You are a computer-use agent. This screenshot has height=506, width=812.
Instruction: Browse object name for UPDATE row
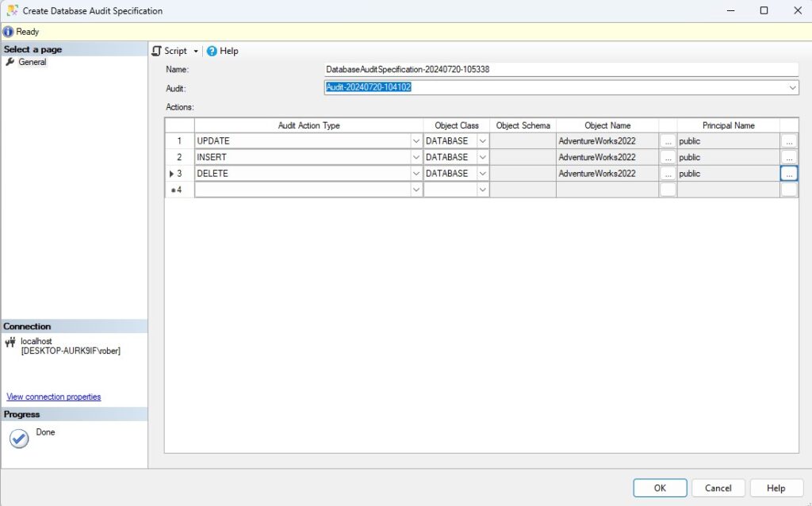tap(668, 141)
